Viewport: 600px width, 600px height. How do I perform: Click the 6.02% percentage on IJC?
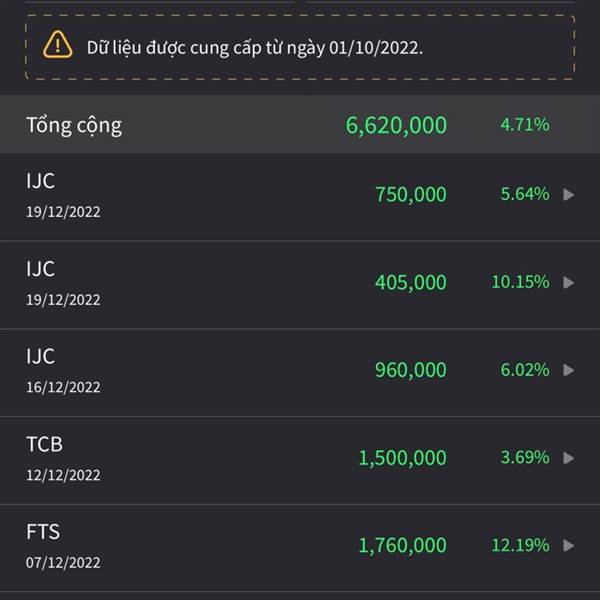pos(525,370)
